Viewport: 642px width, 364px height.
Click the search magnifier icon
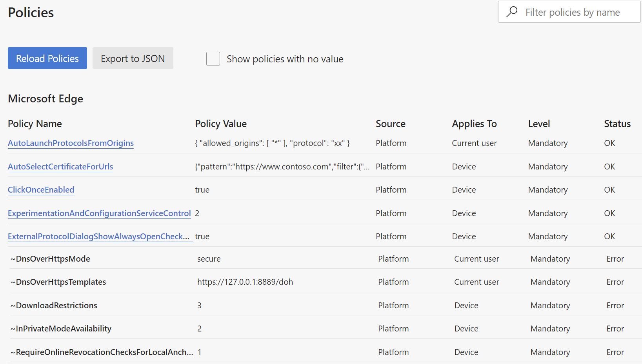click(512, 12)
